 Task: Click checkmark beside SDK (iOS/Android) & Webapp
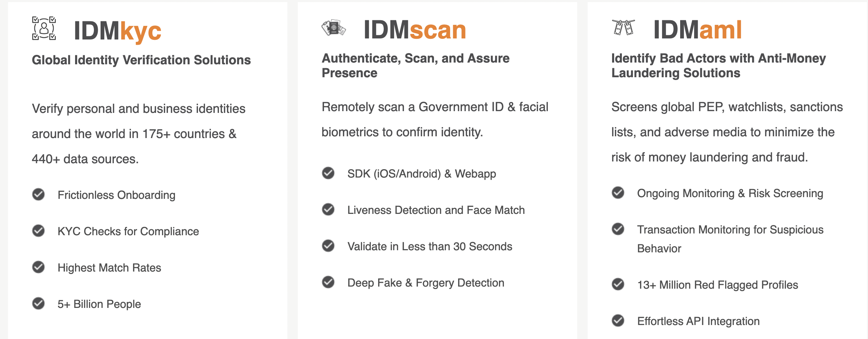(328, 173)
